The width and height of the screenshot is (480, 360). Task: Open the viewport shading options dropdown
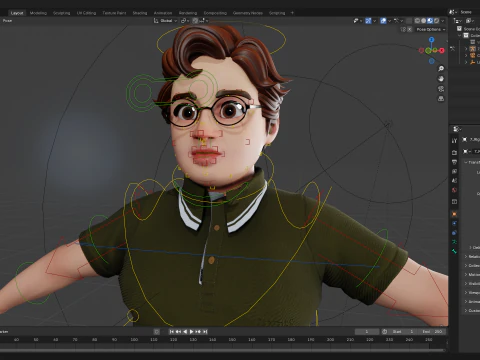[443, 21]
